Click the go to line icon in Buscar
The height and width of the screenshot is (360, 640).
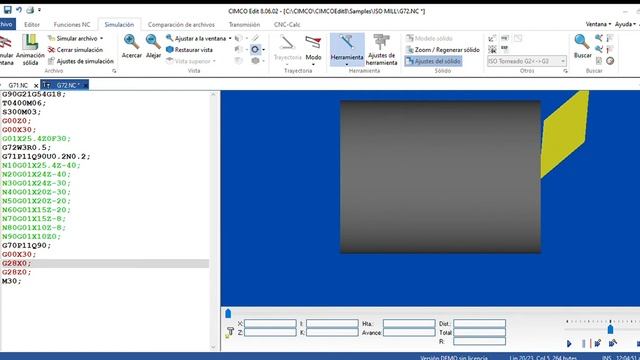pyautogui.click(x=599, y=61)
